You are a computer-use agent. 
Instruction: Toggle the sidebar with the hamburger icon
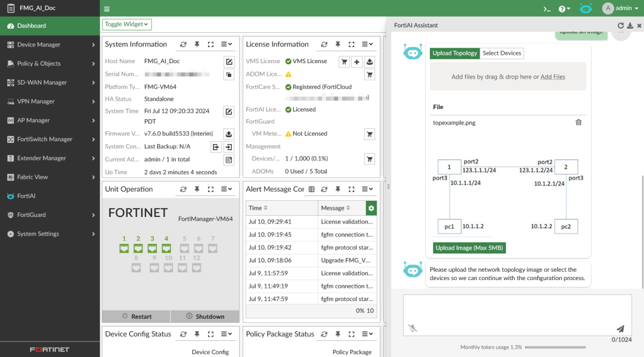[x=107, y=9]
